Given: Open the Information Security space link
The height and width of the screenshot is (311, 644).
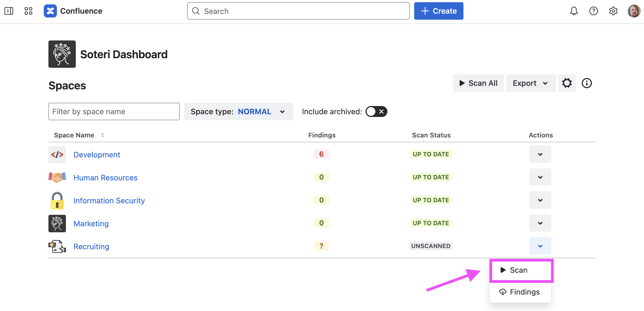Looking at the screenshot, I should (x=109, y=201).
